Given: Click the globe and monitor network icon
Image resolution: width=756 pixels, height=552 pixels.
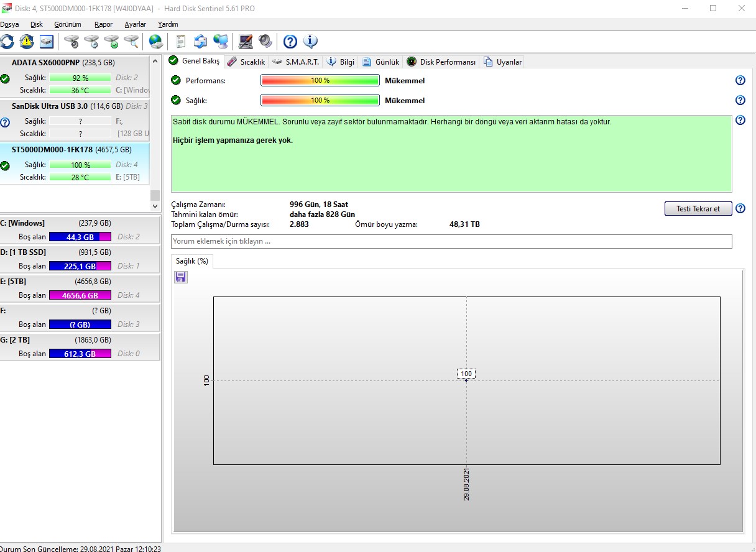Looking at the screenshot, I should pos(221,42).
